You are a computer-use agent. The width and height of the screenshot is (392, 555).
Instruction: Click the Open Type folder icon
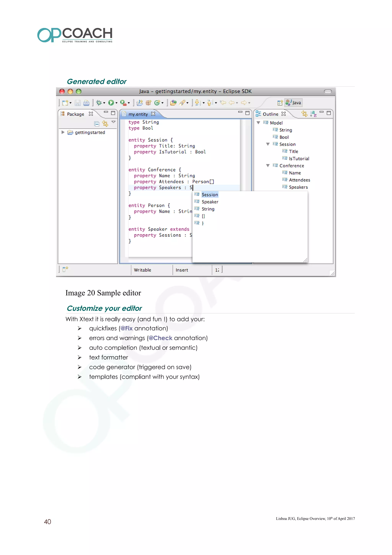coord(173,103)
